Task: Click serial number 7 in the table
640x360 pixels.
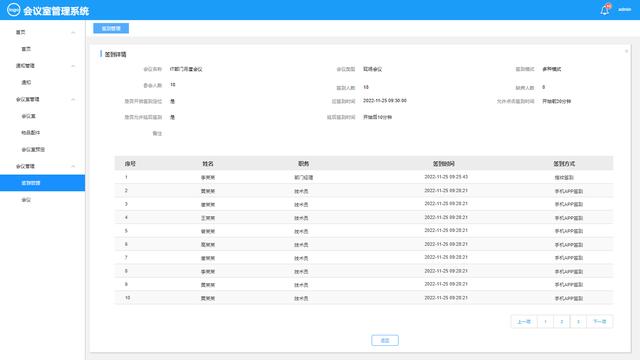Action: [x=126, y=258]
